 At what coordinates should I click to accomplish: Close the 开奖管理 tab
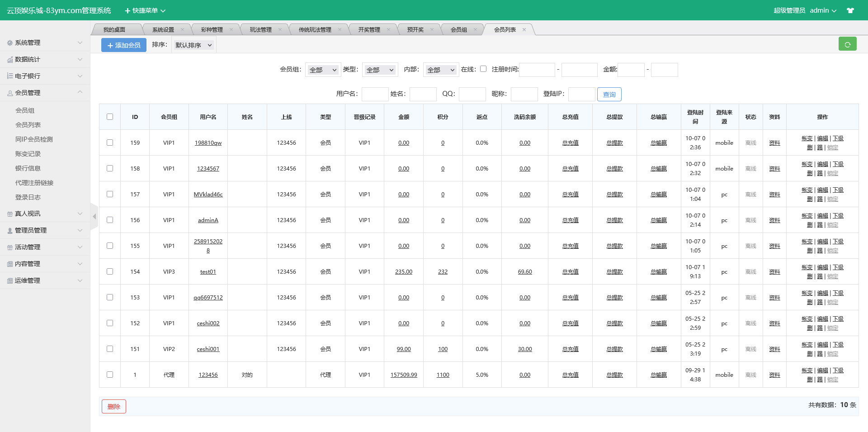click(388, 29)
